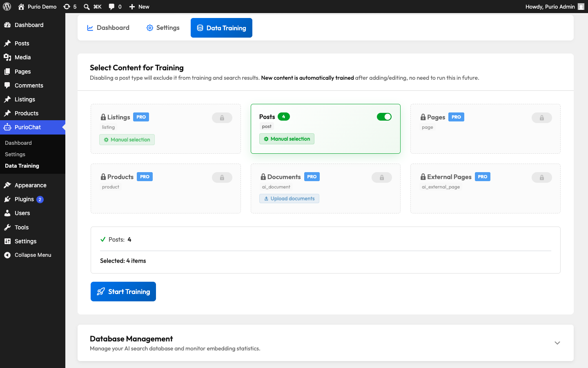Click Collapse Menu in the sidebar
Viewport: 588px width, 368px height.
tap(33, 255)
